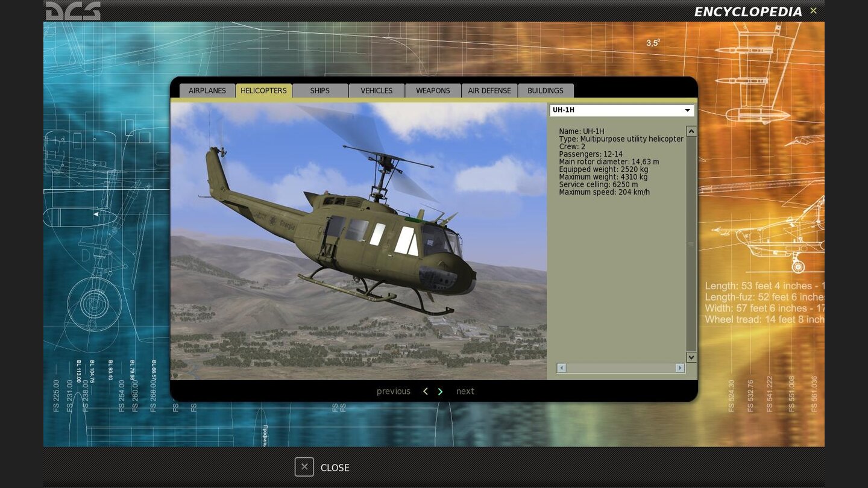Switch to the AIRPLANES tab

(x=207, y=90)
